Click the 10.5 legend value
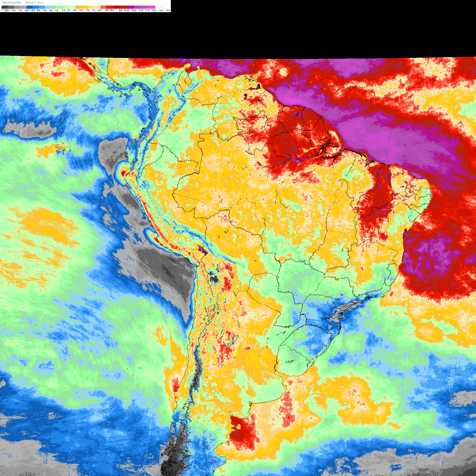 tap(134, 10)
